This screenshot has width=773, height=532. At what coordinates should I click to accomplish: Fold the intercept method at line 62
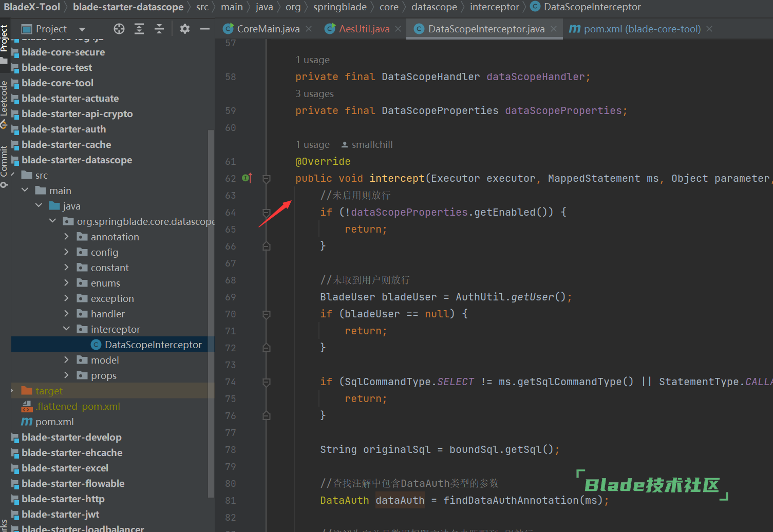(x=267, y=179)
